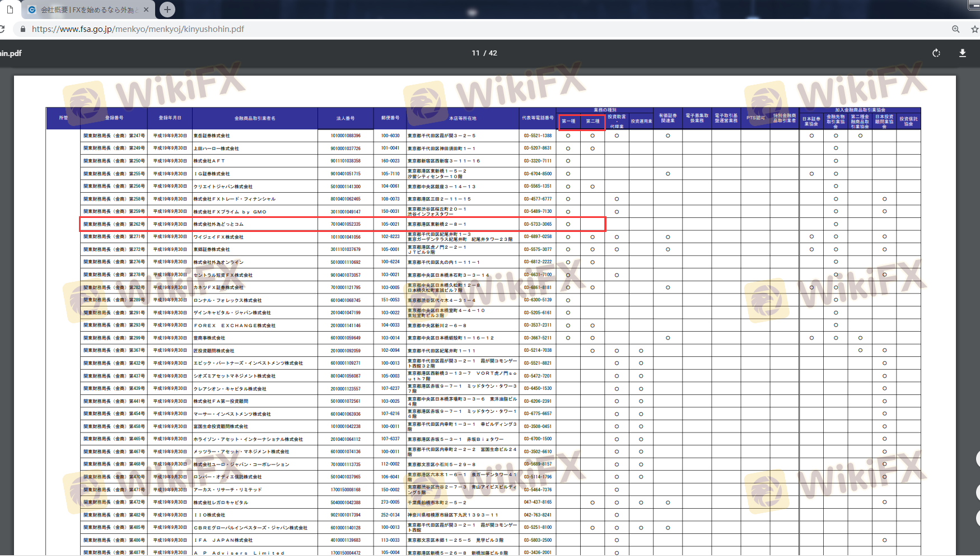Click company name IIO株式会社
Image resolution: width=980 pixels, height=558 pixels.
coord(209,515)
